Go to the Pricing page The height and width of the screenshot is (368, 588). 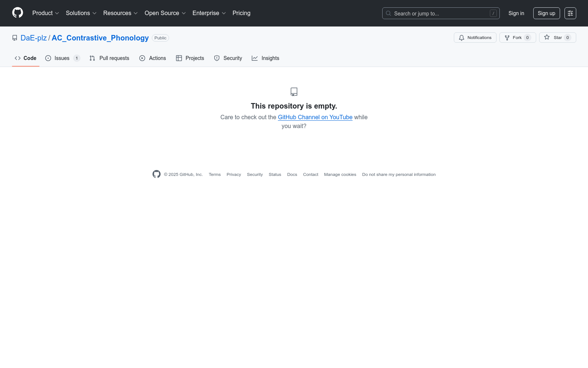[x=241, y=13]
